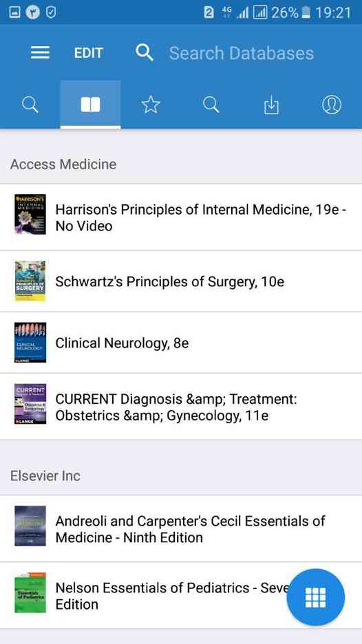The image size is (362, 644).
Task: Tap the Harrison's book cover thumbnail
Action: tap(30, 214)
